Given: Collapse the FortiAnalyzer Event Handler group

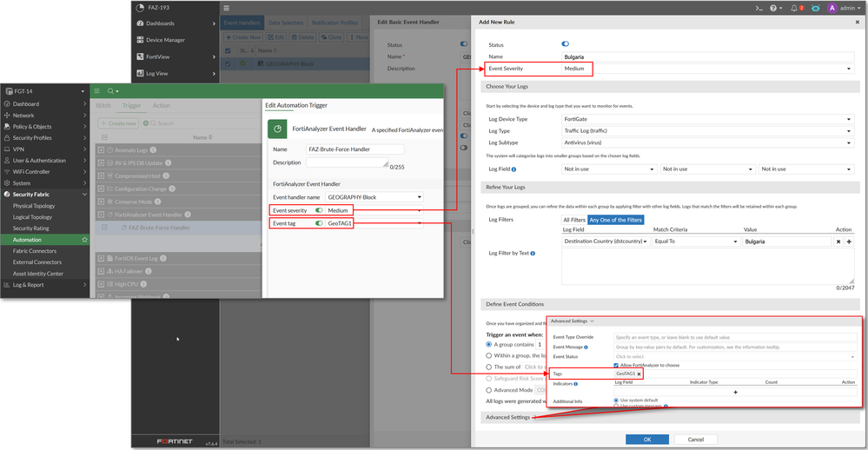Looking at the screenshot, I should click(x=101, y=215).
